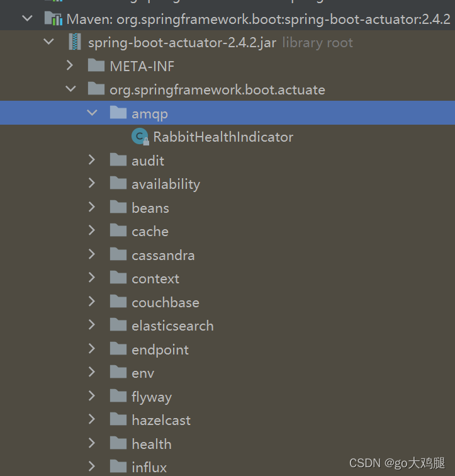This screenshot has height=476, width=455.
Task: Click the jar archive icon
Action: tap(75, 42)
